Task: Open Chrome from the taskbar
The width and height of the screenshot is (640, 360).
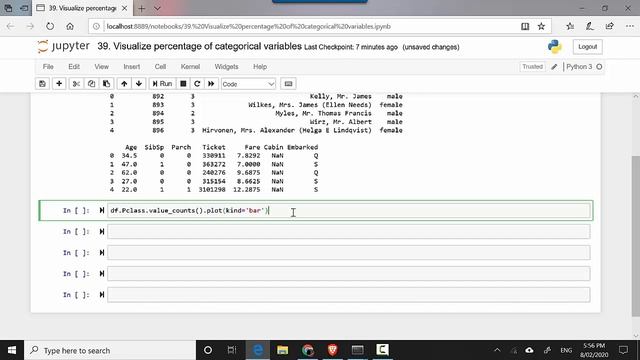Action: pyautogui.click(x=308, y=350)
